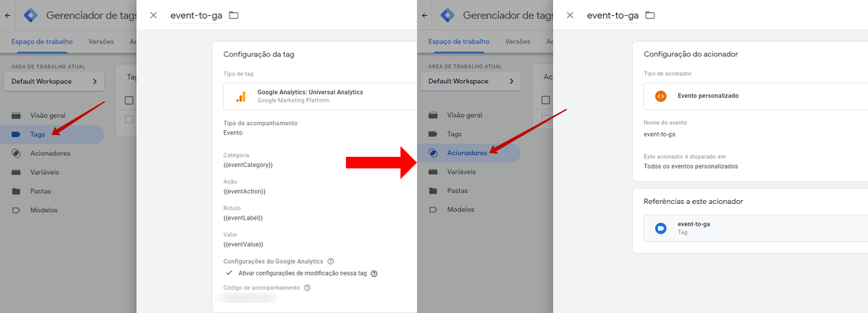This screenshot has width=868, height=313.
Task: Expand Default Workspace selector in the right screenshot
Action: (x=471, y=82)
